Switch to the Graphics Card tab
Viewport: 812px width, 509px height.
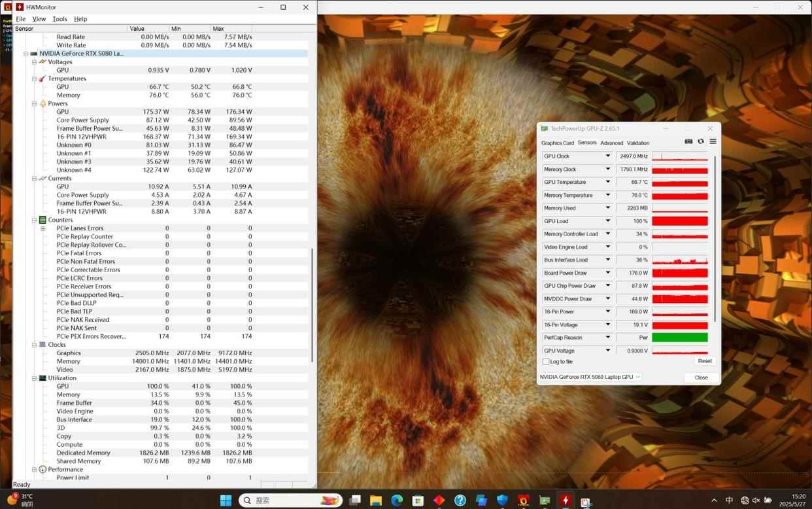coord(557,143)
